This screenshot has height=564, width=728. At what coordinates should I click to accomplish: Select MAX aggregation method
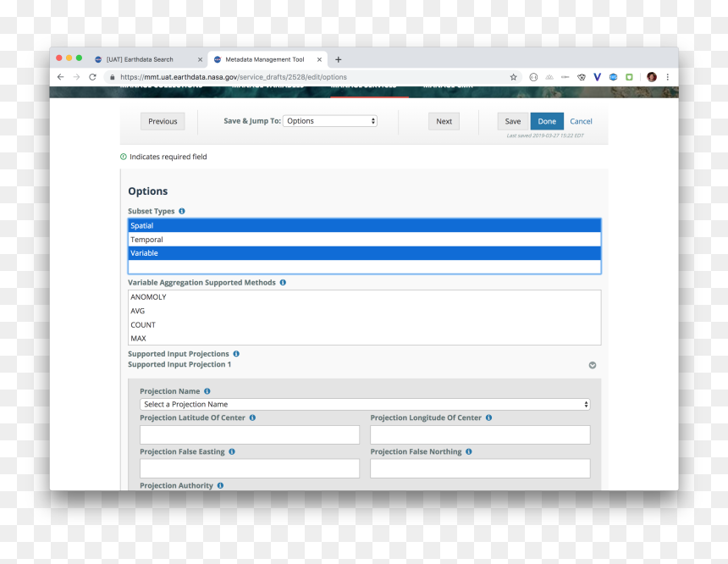[365, 338]
